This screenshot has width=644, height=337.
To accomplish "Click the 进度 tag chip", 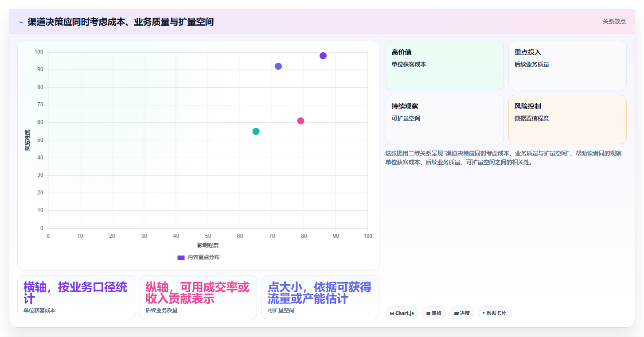I will (462, 313).
